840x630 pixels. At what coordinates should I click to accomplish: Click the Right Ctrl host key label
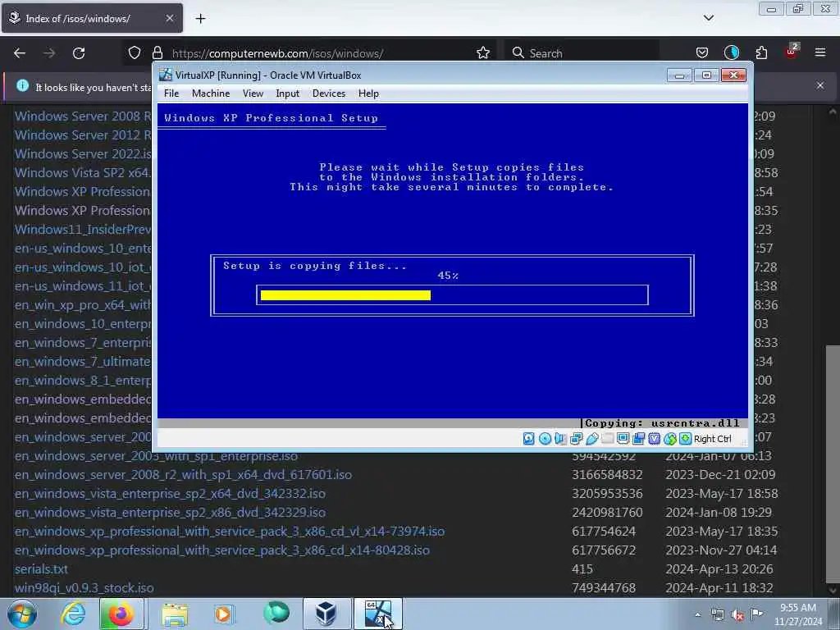click(x=713, y=439)
